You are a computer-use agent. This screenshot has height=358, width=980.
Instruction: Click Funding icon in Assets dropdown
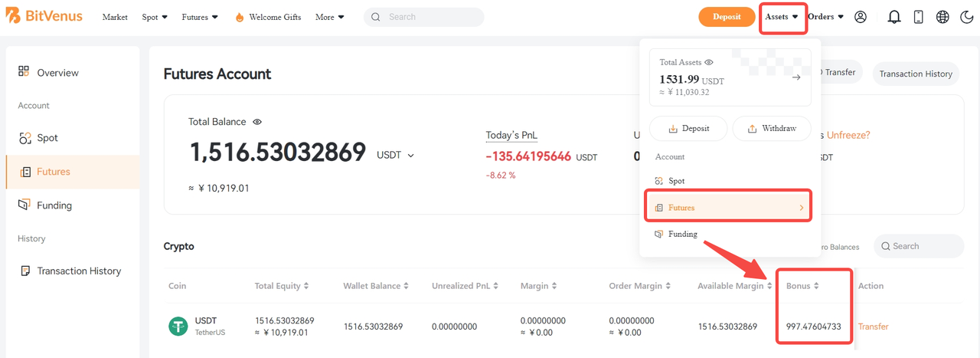pos(658,234)
